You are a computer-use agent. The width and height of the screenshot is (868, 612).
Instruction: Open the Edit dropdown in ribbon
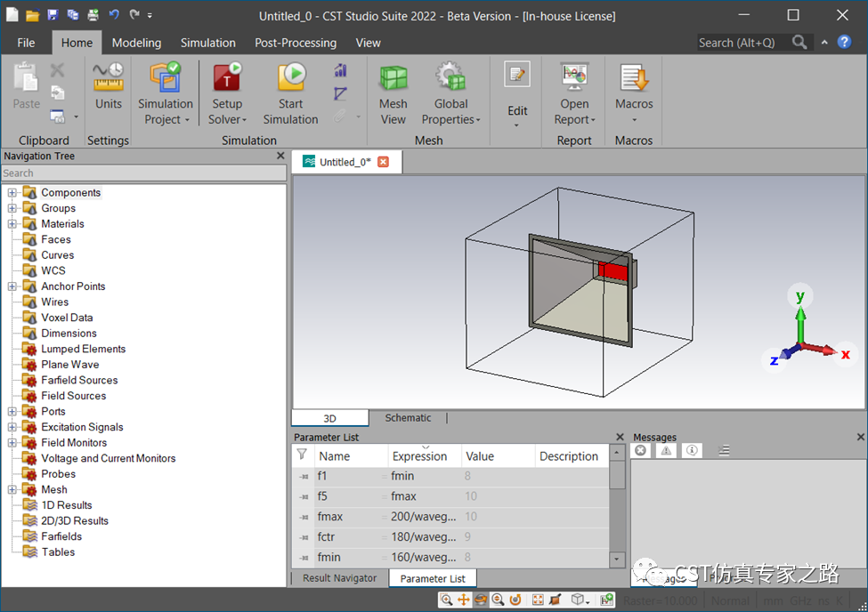pyautogui.click(x=517, y=95)
